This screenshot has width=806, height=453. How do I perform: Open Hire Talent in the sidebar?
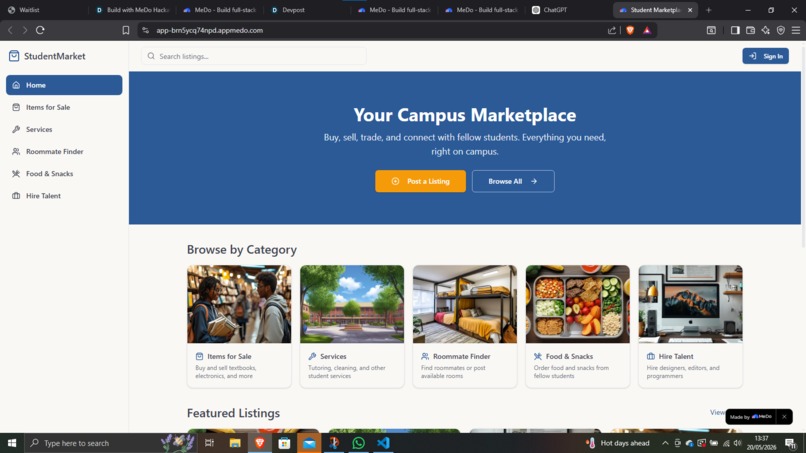click(x=64, y=195)
